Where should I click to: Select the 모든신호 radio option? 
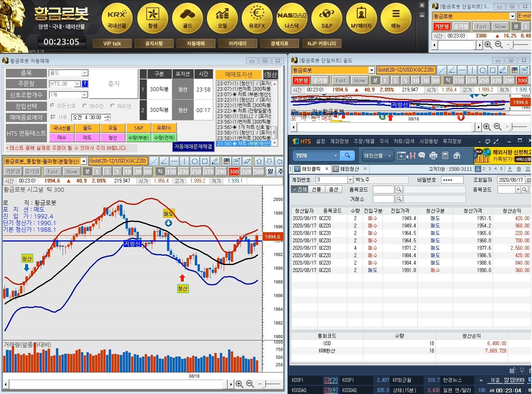pos(52,106)
